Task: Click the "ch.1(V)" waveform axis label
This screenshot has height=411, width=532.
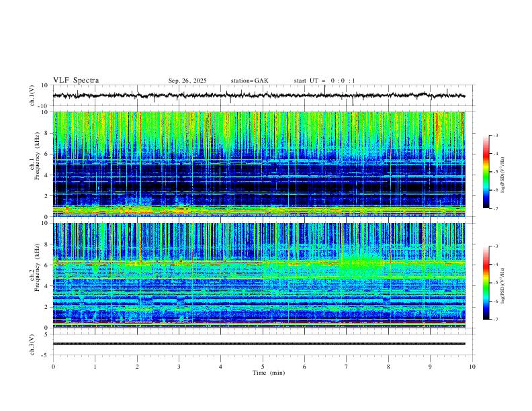Action: [32, 95]
